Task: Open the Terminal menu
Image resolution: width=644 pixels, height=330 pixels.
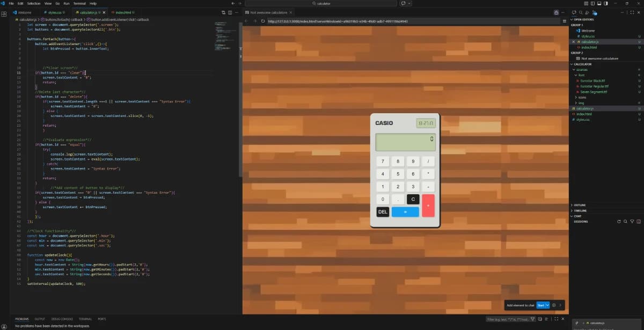Action: pos(78,3)
